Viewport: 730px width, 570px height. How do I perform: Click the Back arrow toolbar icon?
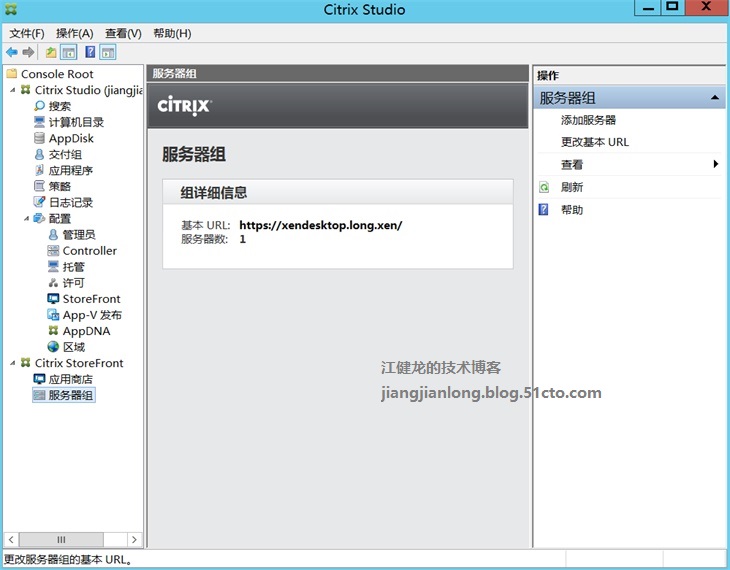pyautogui.click(x=12, y=52)
